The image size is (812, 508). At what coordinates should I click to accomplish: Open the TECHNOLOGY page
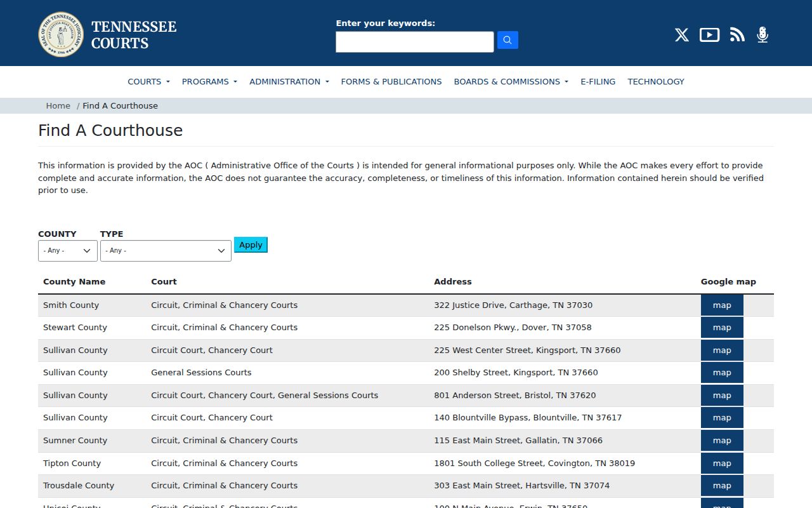pos(656,81)
